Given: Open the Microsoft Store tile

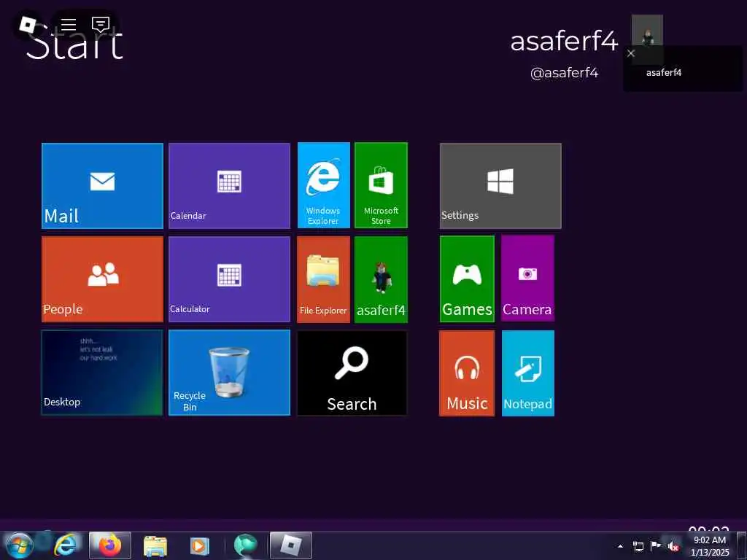Looking at the screenshot, I should coord(381,185).
